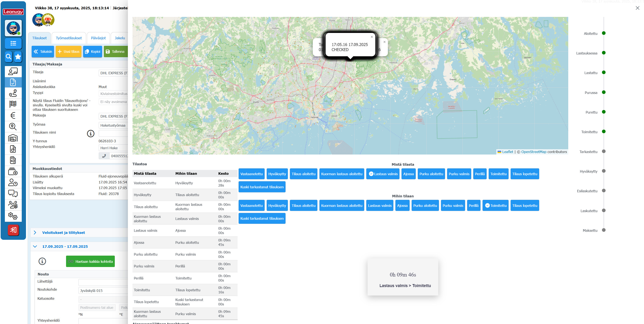The height and width of the screenshot is (324, 644).
Task: Collapse the 17.09.2025 - 17.09.2025 section
Action: (x=35, y=247)
